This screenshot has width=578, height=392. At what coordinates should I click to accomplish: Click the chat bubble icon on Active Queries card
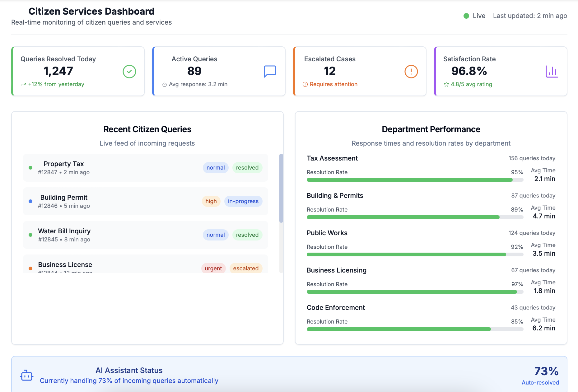[x=270, y=71]
